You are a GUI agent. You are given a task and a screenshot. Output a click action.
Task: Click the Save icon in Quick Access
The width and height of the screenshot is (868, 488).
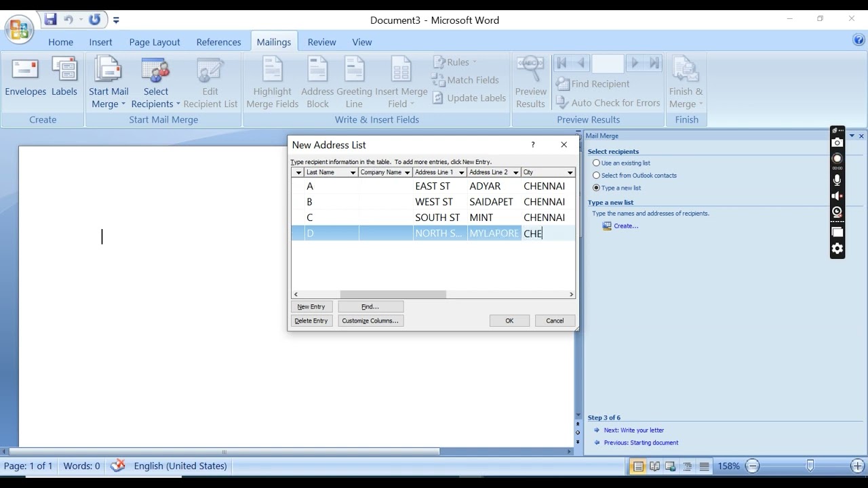[x=50, y=20]
